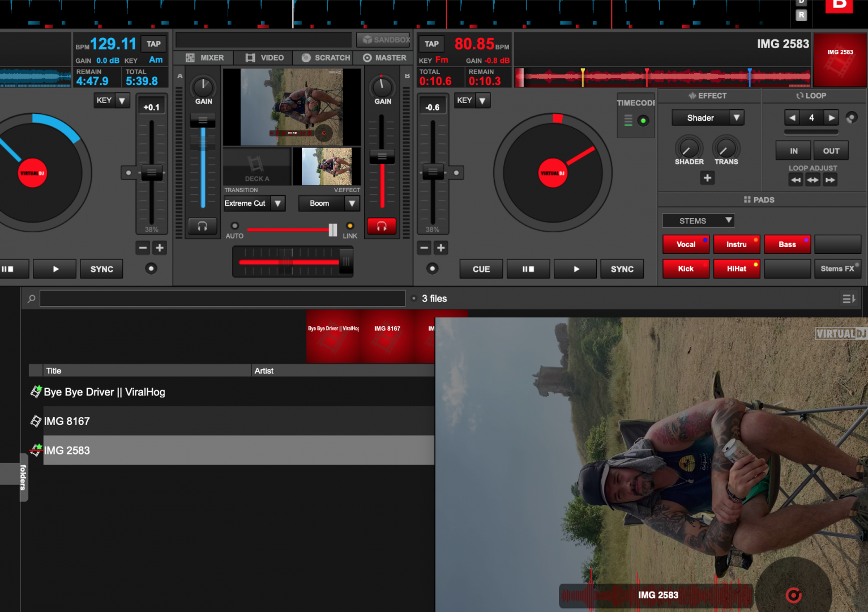Click the video crossfader handle
The height and width of the screenshot is (612, 868).
click(333, 229)
